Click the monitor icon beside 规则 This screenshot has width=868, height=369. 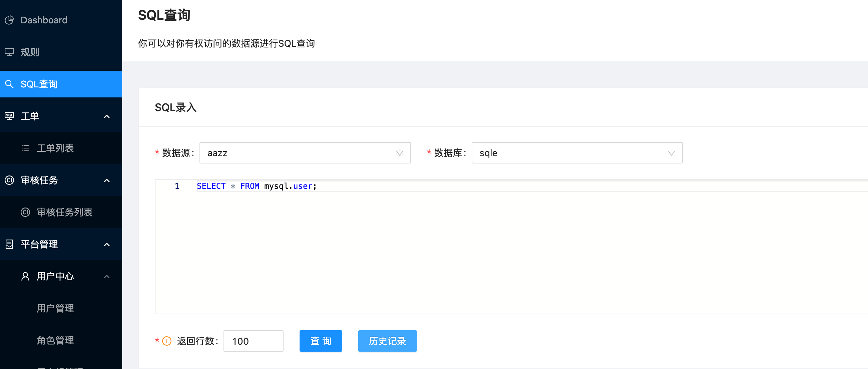(9, 52)
